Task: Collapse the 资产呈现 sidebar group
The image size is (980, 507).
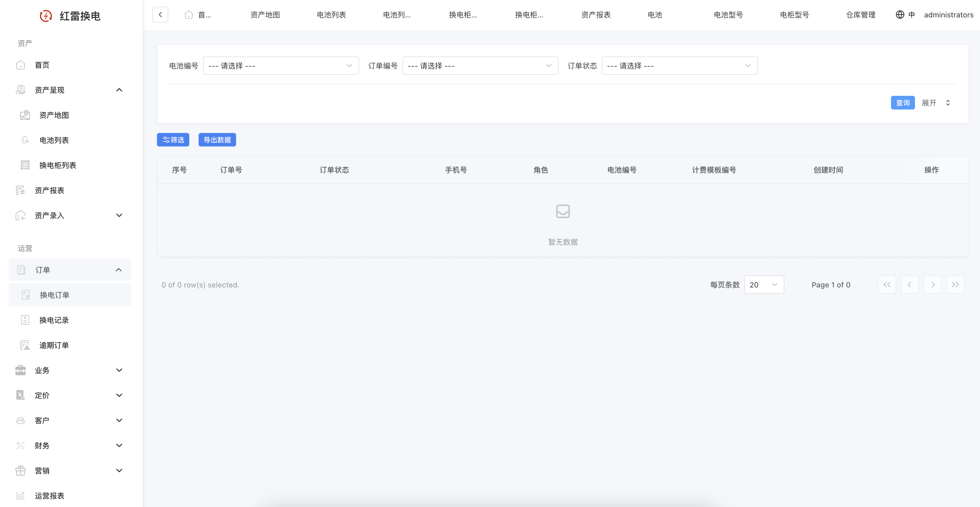Action: click(x=119, y=90)
